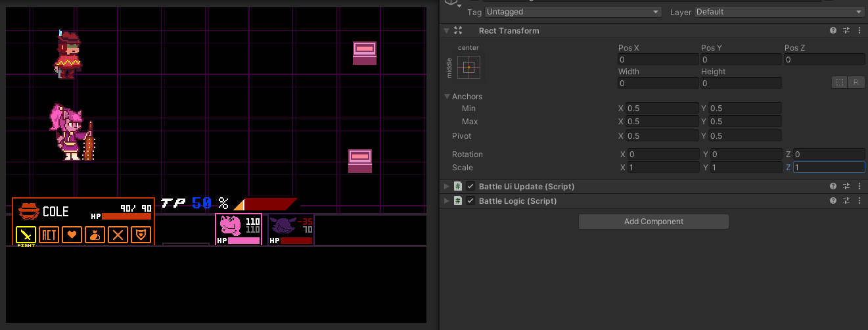Choose the shield defend command icon
The width and height of the screenshot is (868, 330).
coord(141,235)
